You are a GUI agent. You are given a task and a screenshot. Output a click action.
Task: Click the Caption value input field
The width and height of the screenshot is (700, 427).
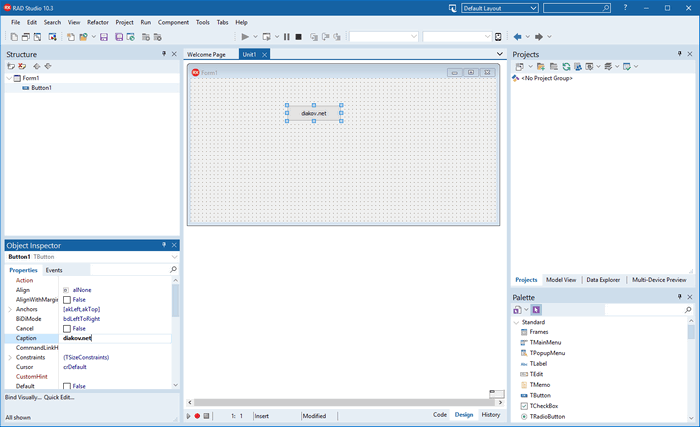coord(115,338)
